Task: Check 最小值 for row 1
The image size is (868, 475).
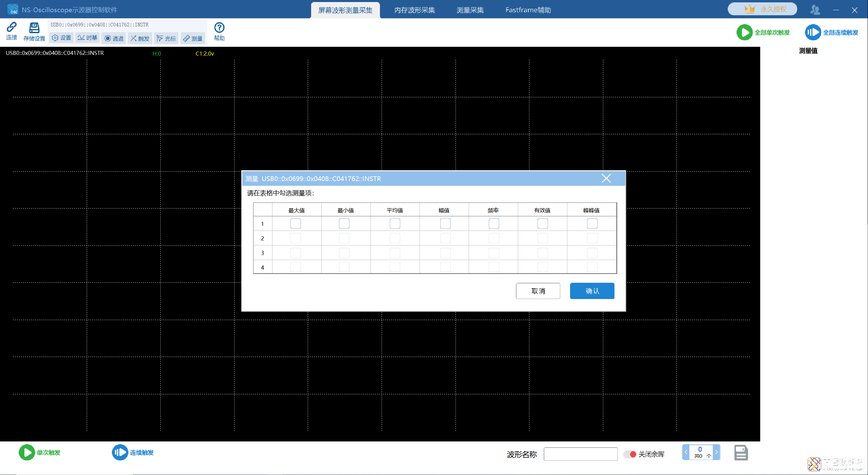Action: coord(344,224)
